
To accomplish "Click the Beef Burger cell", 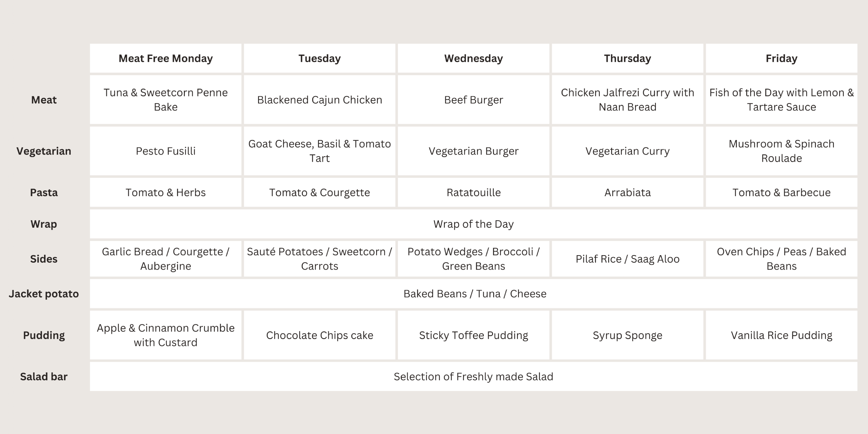I will [x=473, y=100].
